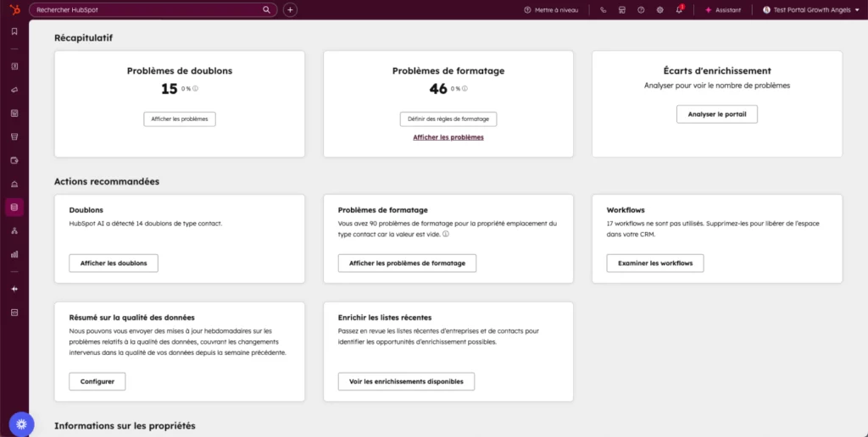Open the Marketing megaphone sidebar icon
This screenshot has height=437, width=868.
pos(14,90)
